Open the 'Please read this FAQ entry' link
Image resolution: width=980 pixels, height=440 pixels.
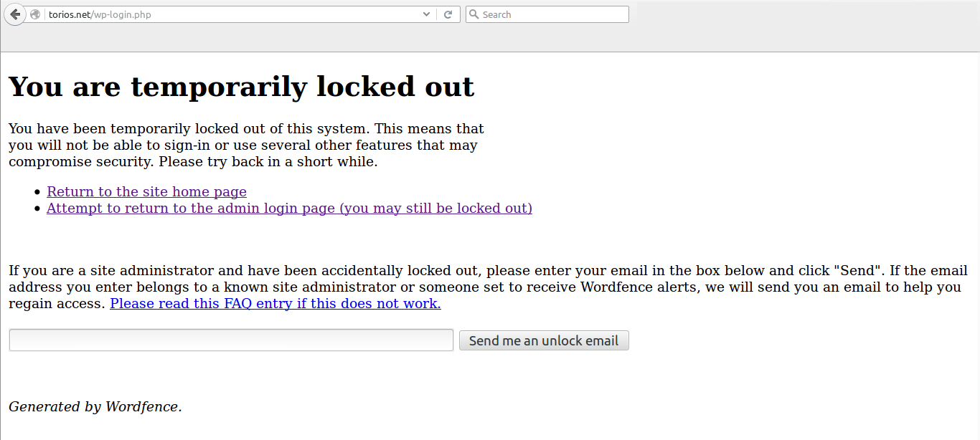pos(275,304)
